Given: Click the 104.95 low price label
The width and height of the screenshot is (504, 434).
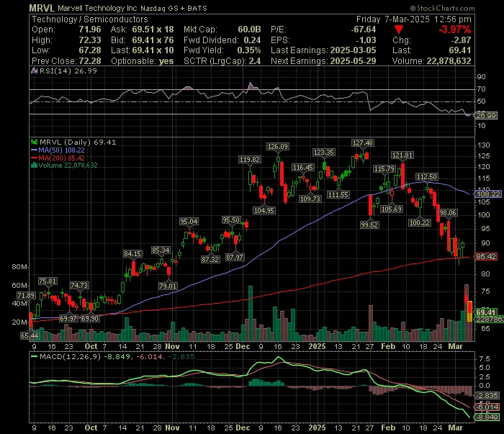Looking at the screenshot, I should point(264,210).
